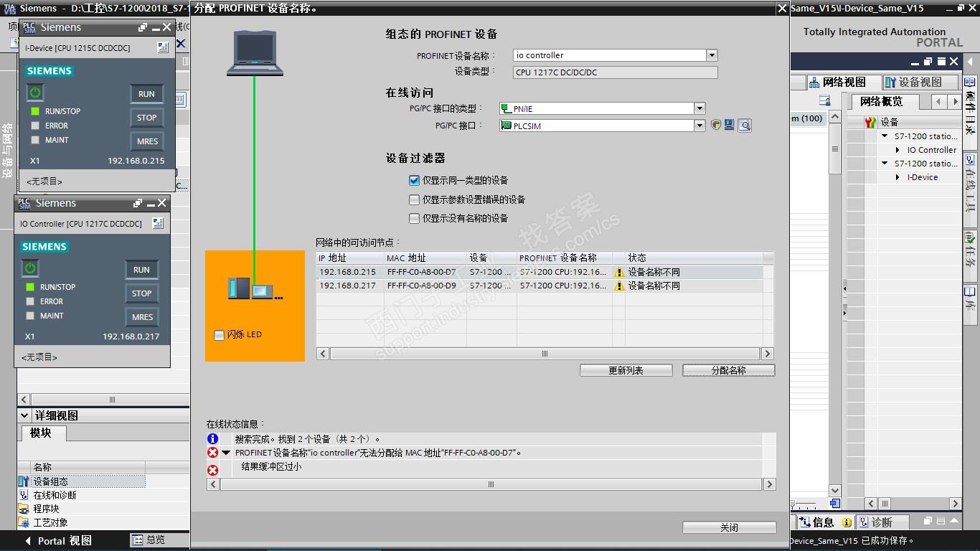Open the PG/PC 接口 PLCSIM dropdown
The height and width of the screenshot is (551, 980).
click(699, 126)
